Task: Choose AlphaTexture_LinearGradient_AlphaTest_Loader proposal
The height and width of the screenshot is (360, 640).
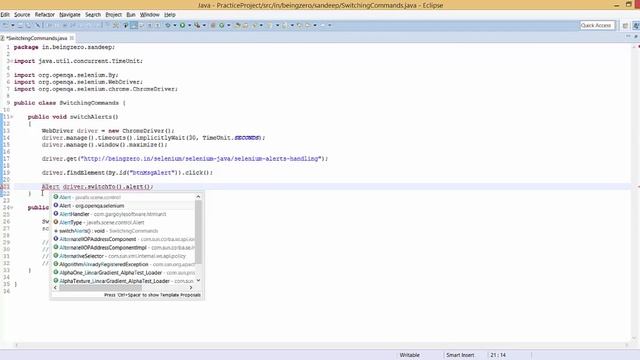Action: pyautogui.click(x=123, y=281)
